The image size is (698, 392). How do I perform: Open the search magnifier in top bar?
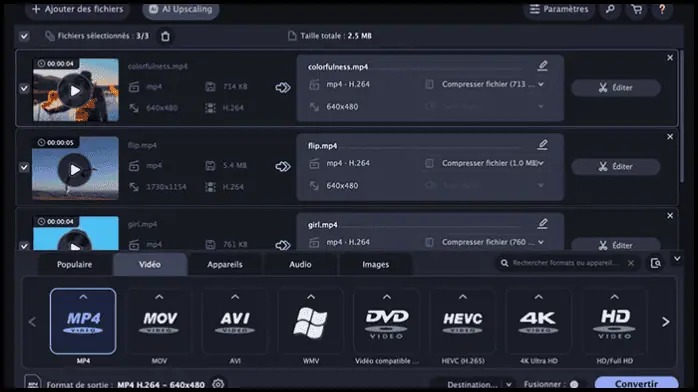(610, 9)
